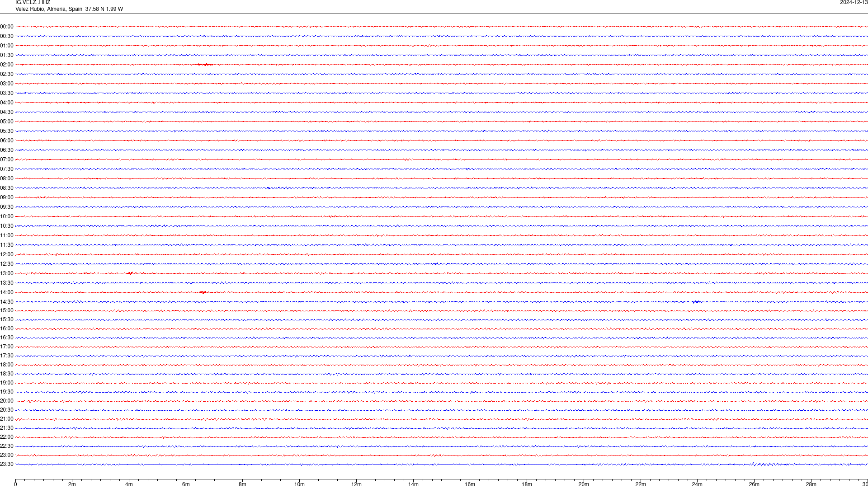This screenshot has height=488, width=868.
Task: Select the 12:00 trace time label
Action: tap(7, 254)
